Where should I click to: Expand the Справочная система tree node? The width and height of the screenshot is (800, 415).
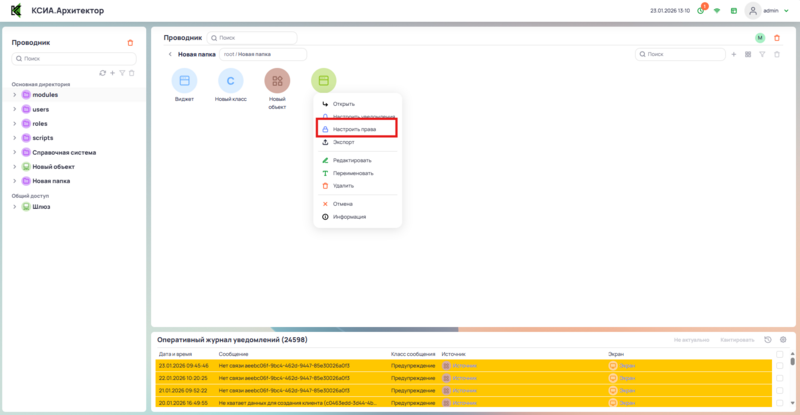coord(15,152)
